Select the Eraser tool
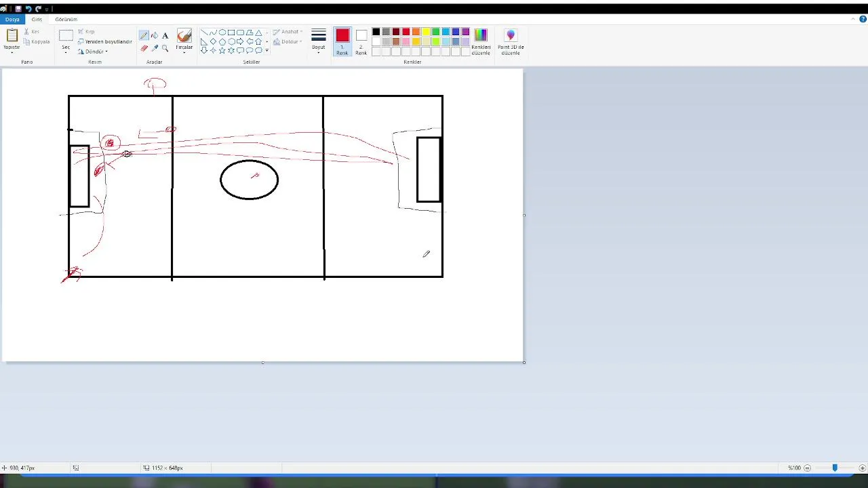Image resolution: width=868 pixels, height=488 pixels. point(144,48)
